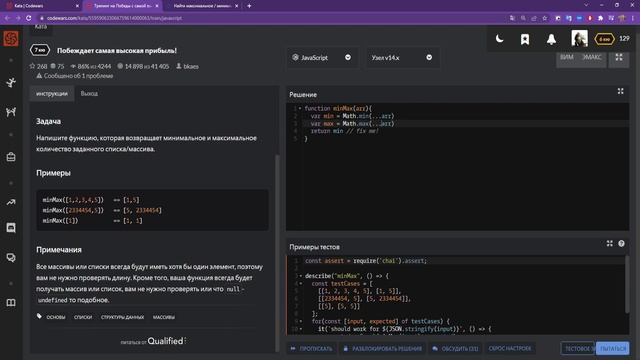Switch to the third browser tab
Viewport: 640px width, 360px height.
coord(204,6)
